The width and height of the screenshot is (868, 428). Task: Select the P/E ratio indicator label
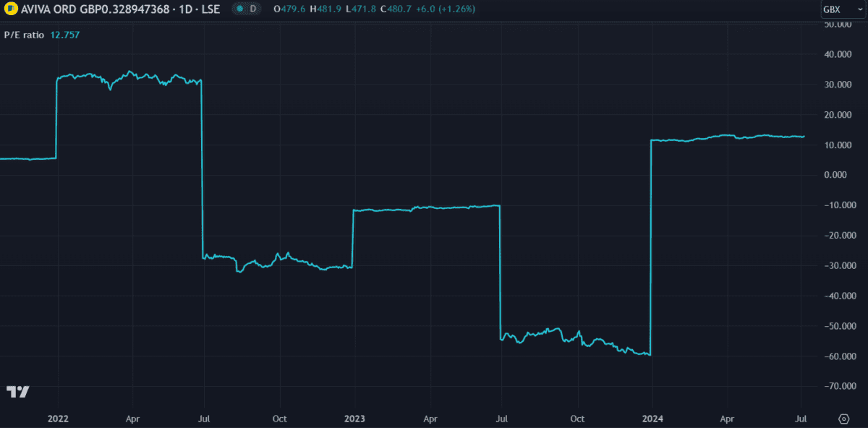tap(25, 33)
